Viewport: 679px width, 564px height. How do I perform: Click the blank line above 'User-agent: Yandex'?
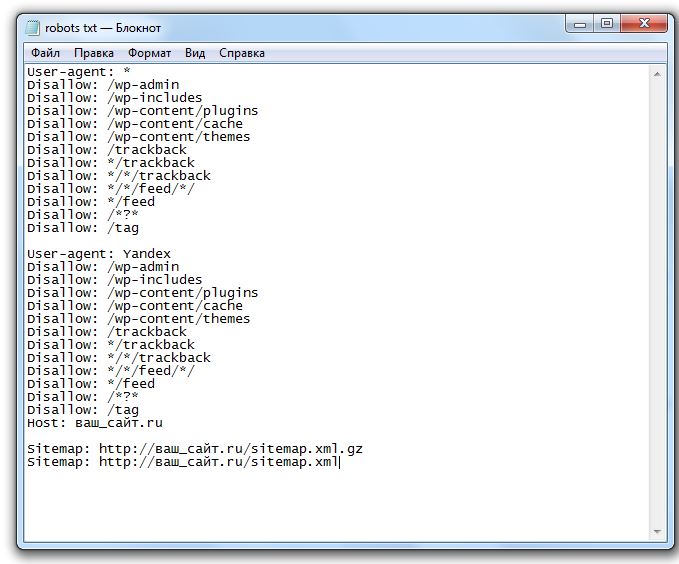click(200, 241)
